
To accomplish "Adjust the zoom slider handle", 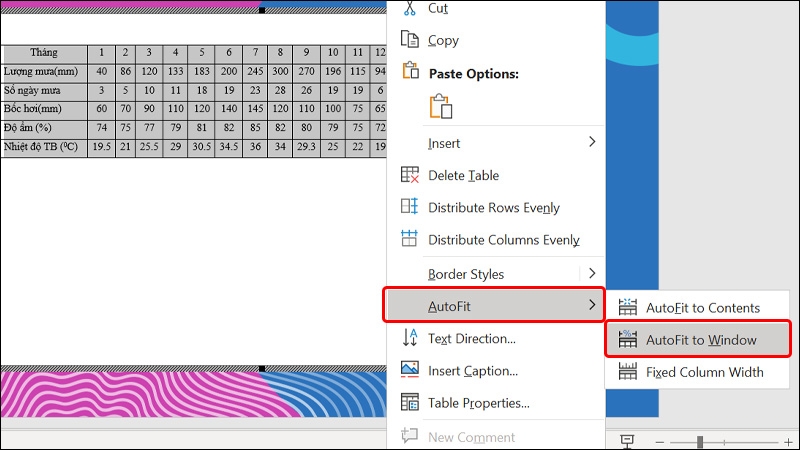I will (x=700, y=442).
